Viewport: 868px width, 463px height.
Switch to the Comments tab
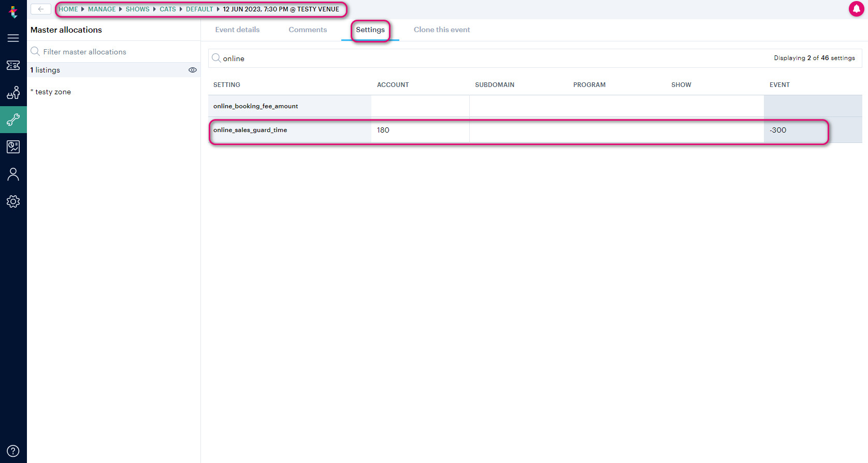point(308,30)
